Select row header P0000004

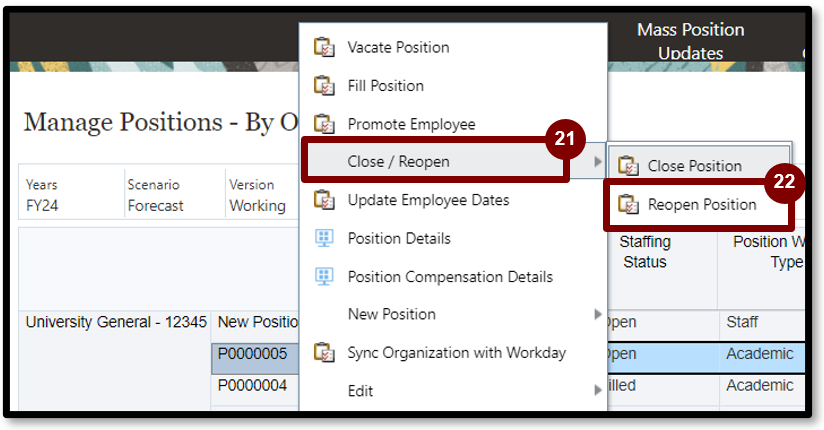pyautogui.click(x=253, y=385)
